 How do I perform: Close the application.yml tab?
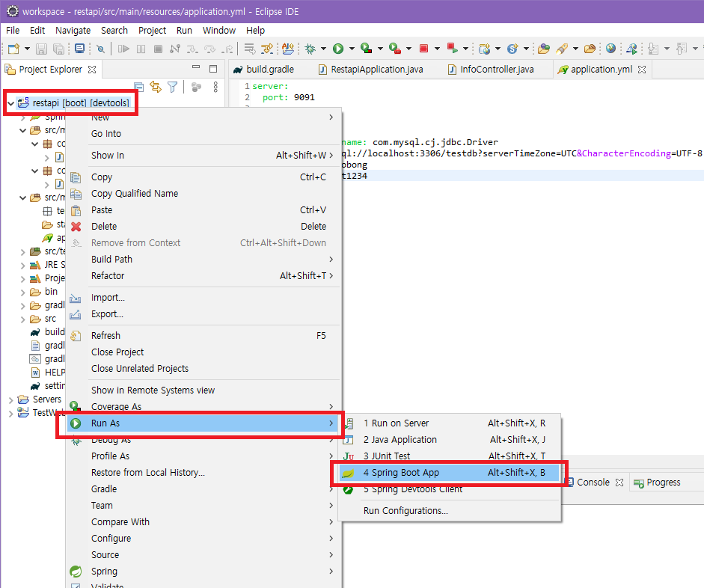click(642, 70)
